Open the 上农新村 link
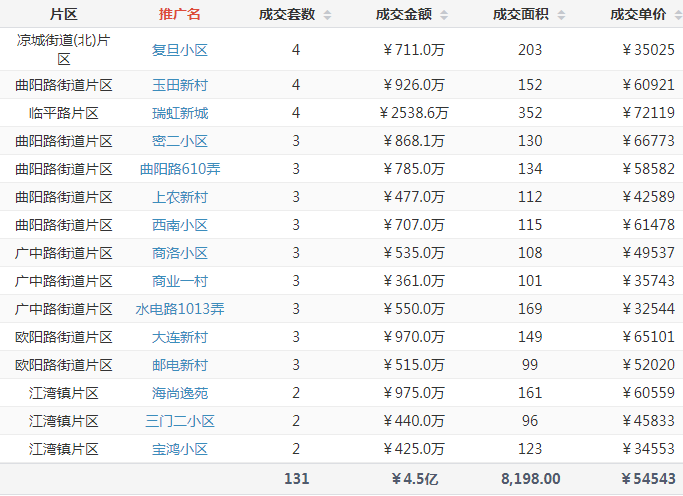Image resolution: width=683 pixels, height=496 pixels. [180, 197]
